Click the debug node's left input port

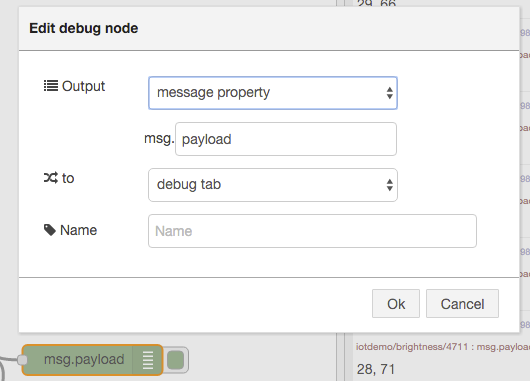[22, 360]
